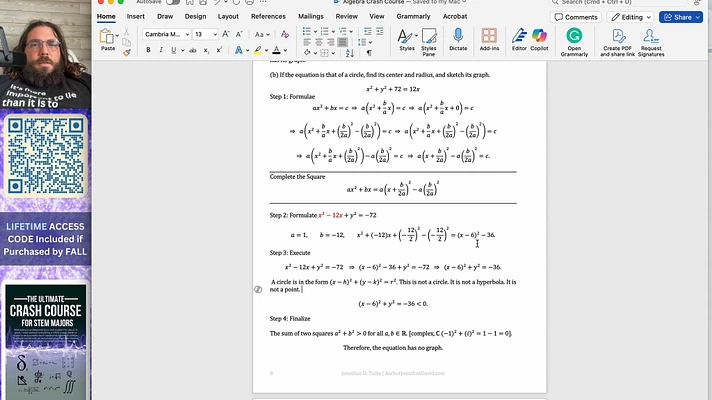Click the Copy icon

[127, 42]
